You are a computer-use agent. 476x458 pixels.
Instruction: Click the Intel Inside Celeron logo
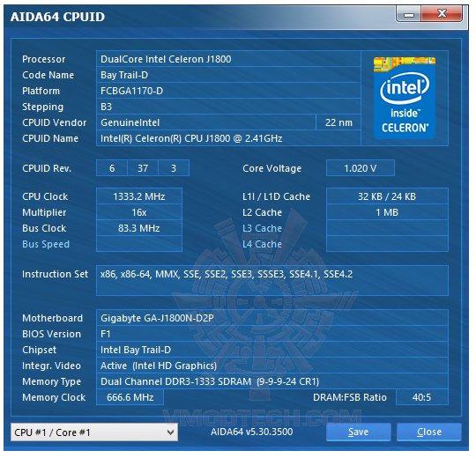coord(405,98)
